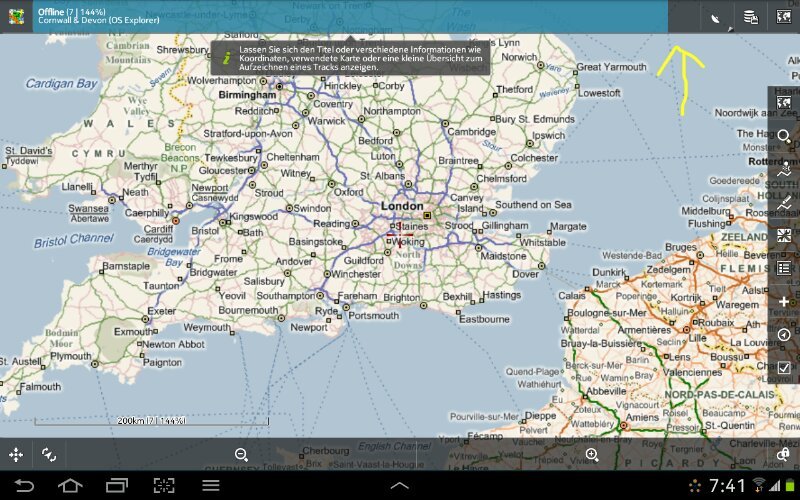
Task: Tap Cambridge on the map
Action: 471,132
